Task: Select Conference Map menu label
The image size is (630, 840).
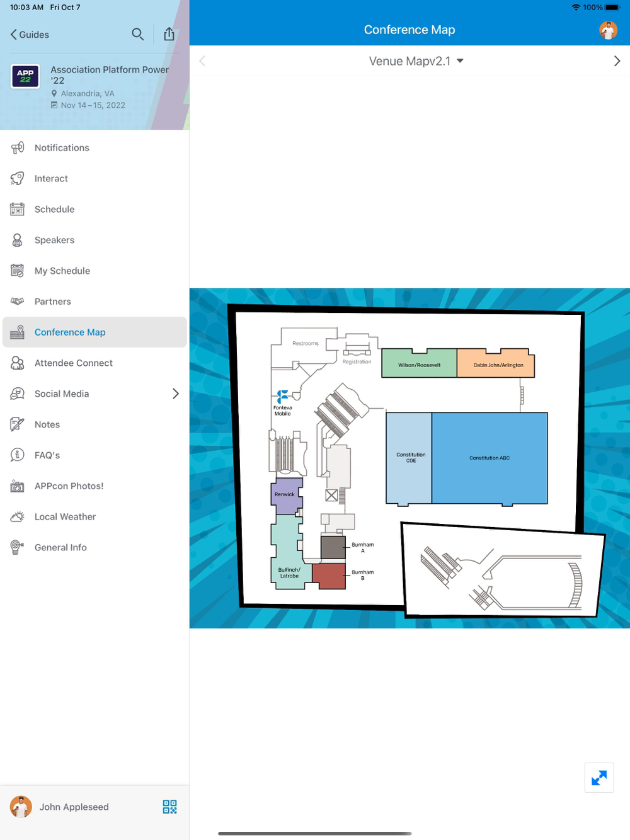Action: coord(70,332)
